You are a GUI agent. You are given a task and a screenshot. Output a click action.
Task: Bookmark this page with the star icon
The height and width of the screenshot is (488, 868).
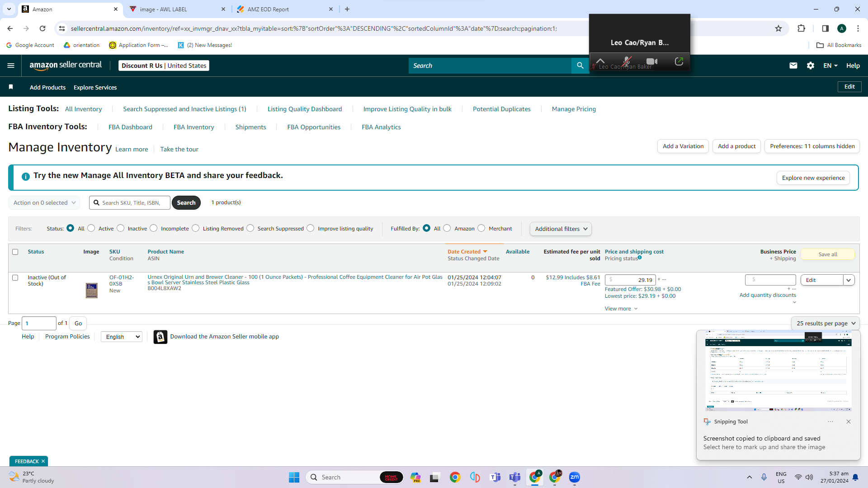[x=778, y=28]
